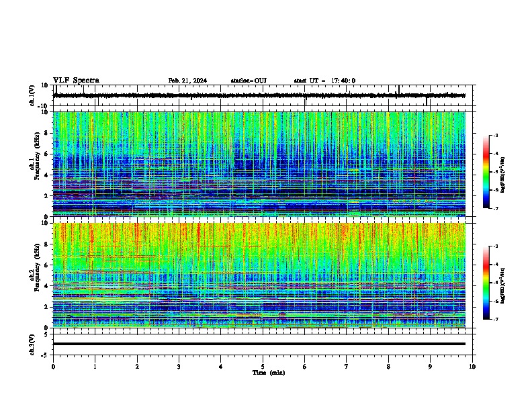Click time axis tick label "1"
Viewport: 532px width, 411px height.
[x=95, y=367]
